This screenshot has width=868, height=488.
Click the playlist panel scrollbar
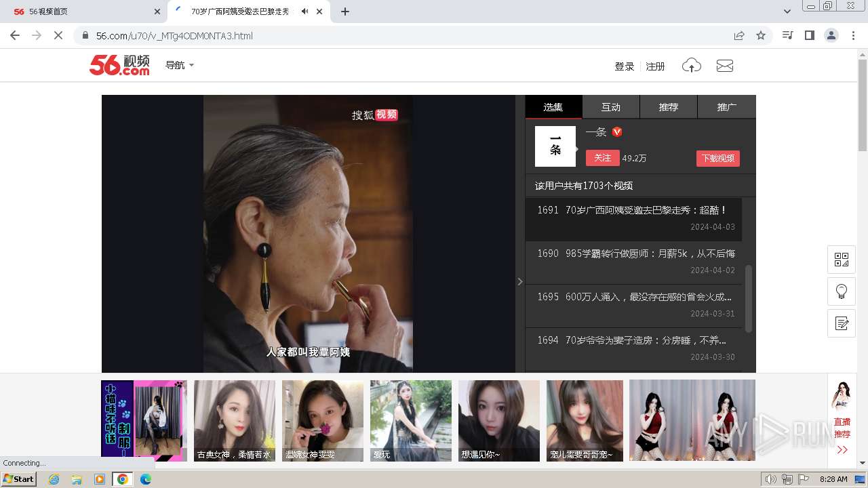coord(749,298)
